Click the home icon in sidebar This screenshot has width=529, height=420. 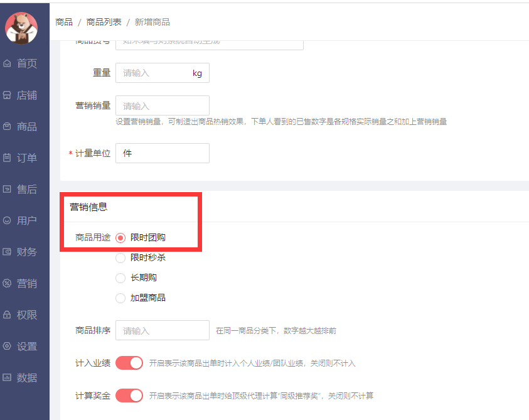(x=8, y=63)
